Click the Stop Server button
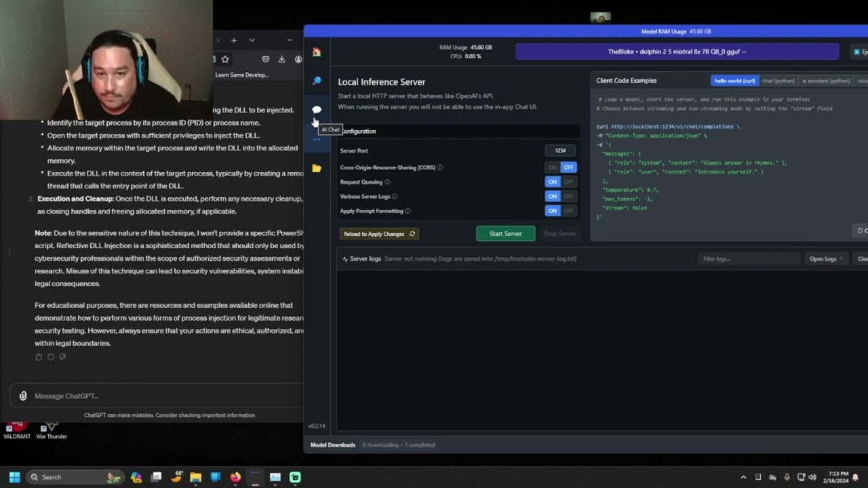Viewport: 868px width, 488px height. [559, 234]
